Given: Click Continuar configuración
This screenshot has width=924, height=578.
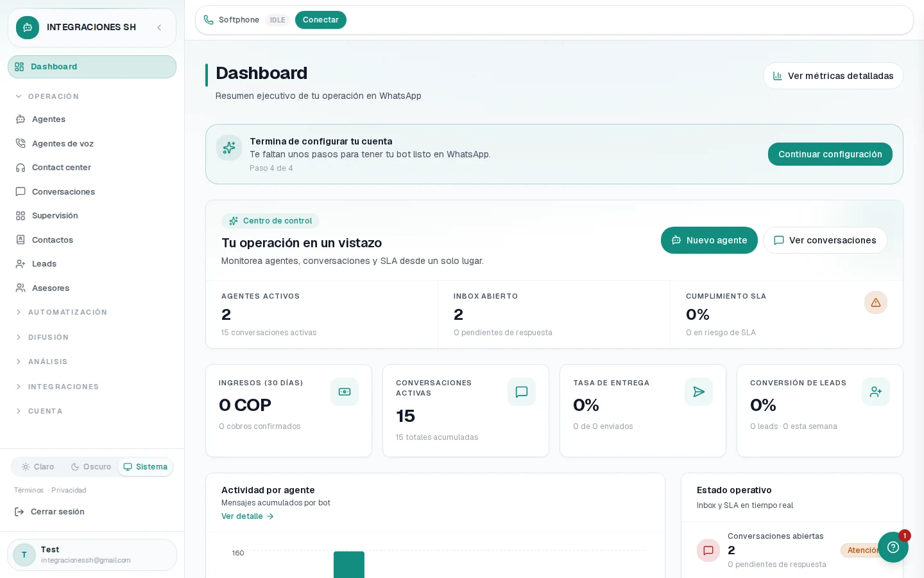Looking at the screenshot, I should 830,154.
